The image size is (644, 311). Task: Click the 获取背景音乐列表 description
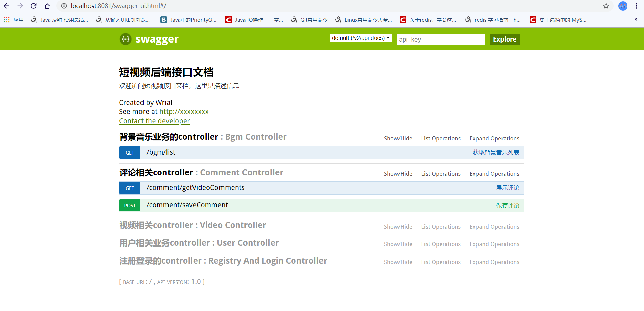[x=496, y=152]
